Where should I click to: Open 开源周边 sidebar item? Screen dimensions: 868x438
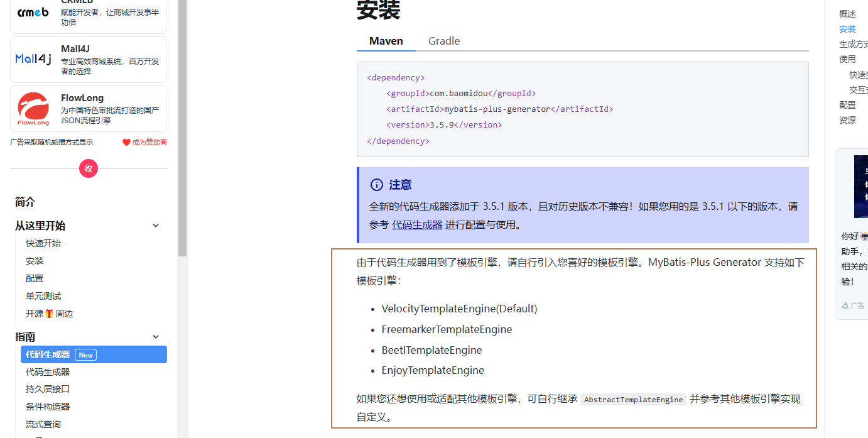pos(50,314)
